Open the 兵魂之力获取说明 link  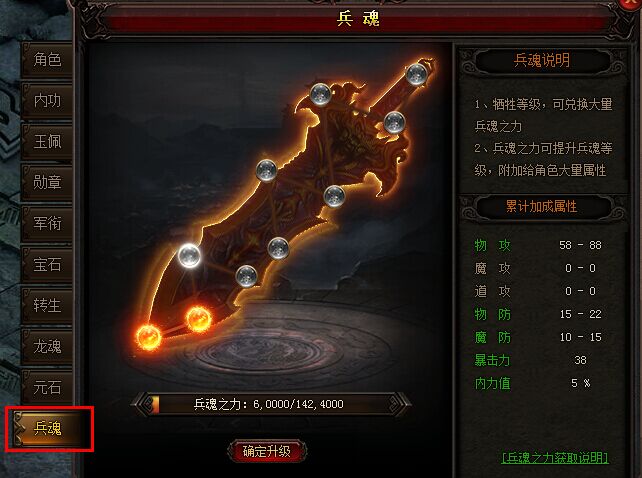[555, 458]
